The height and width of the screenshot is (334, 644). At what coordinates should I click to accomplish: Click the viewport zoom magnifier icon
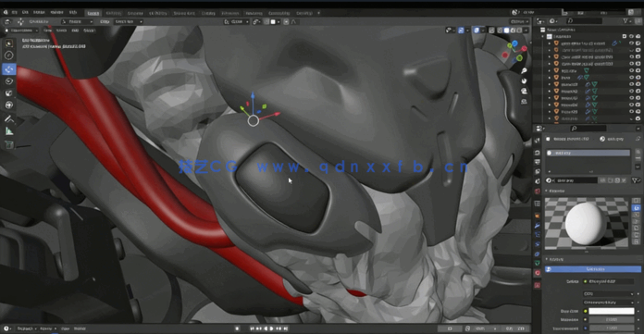(x=524, y=70)
